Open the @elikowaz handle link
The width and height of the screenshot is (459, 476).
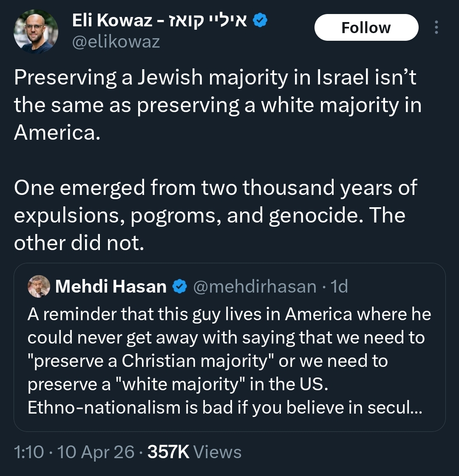(x=116, y=42)
